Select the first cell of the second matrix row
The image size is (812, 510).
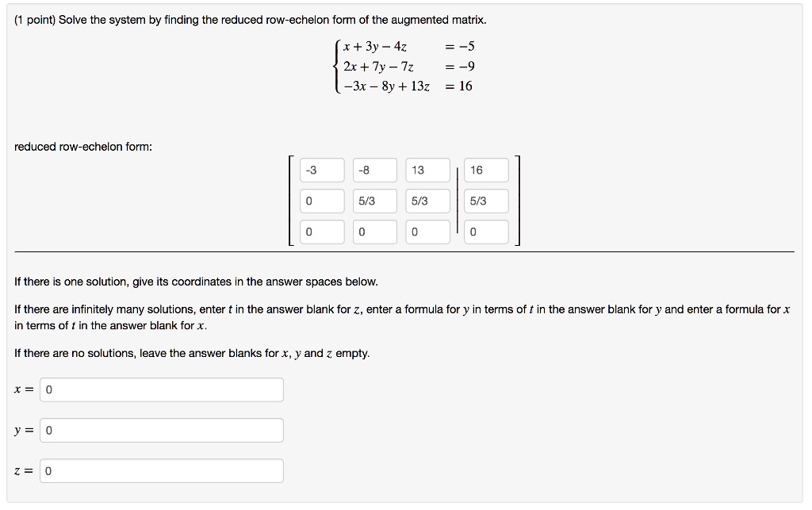(321, 201)
